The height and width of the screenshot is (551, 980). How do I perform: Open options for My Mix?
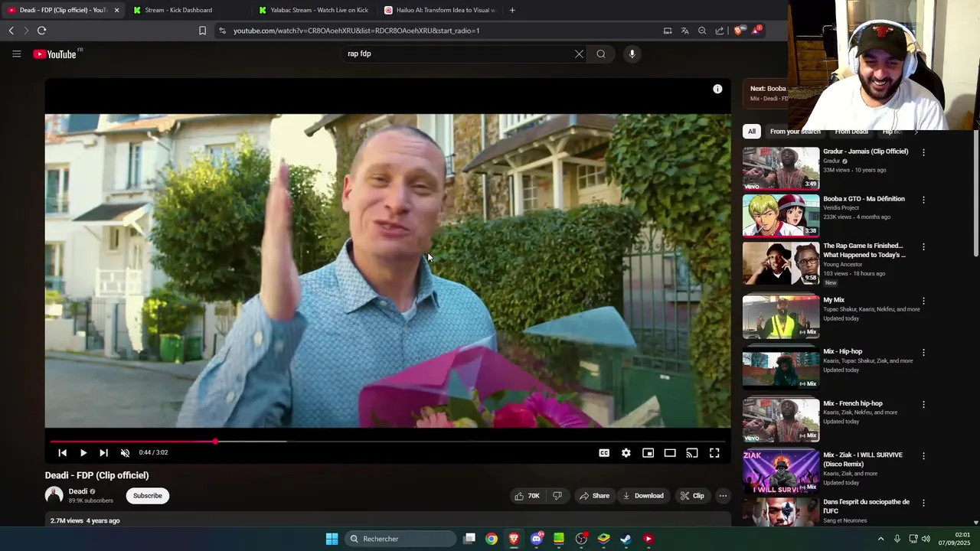[923, 302]
